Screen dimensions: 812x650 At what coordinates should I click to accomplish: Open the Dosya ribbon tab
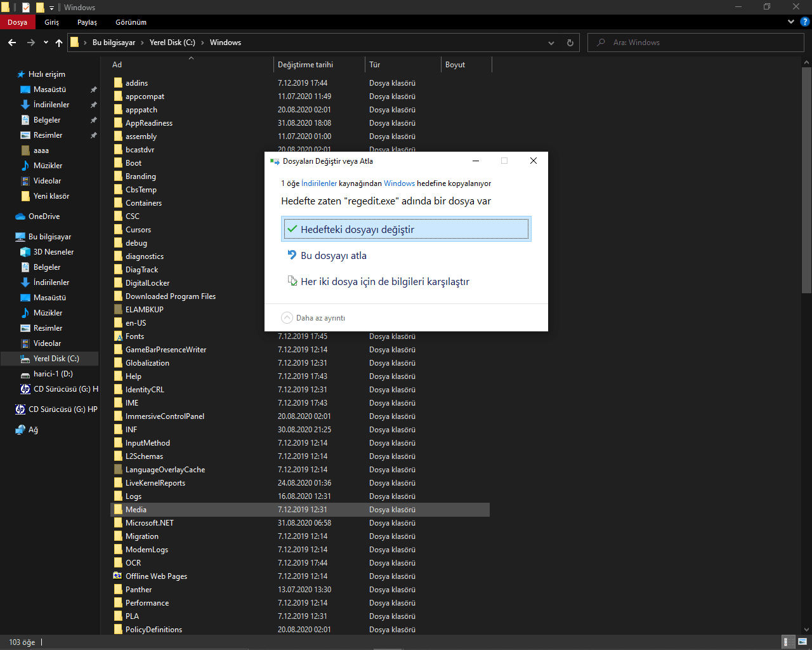[x=18, y=22]
